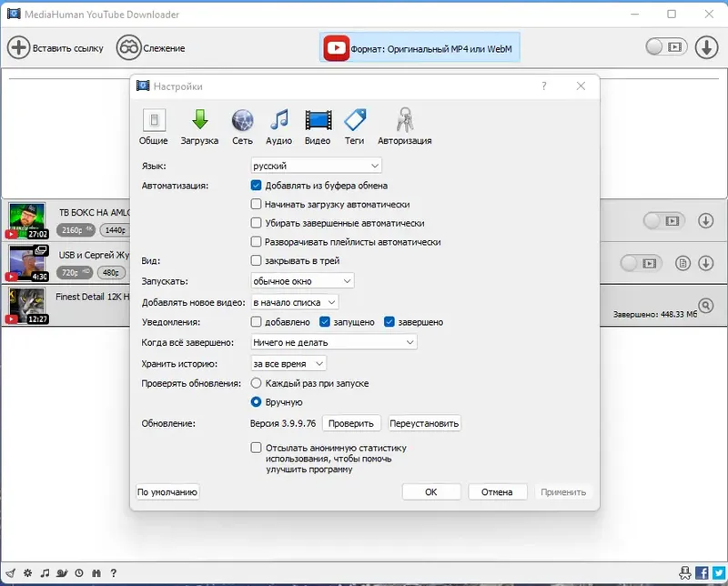The image size is (728, 586).
Task: Open the Twitter share icon
Action: tap(719, 573)
